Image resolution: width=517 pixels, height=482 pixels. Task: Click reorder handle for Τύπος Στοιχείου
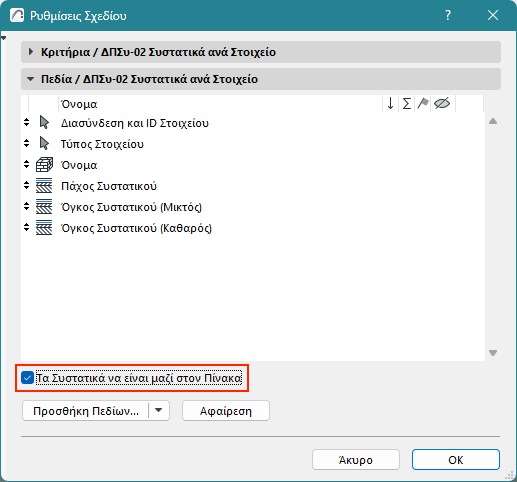click(27, 144)
